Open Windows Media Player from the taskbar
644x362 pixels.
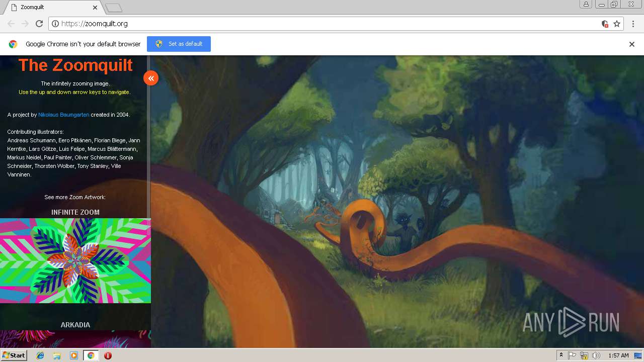pyautogui.click(x=74, y=355)
